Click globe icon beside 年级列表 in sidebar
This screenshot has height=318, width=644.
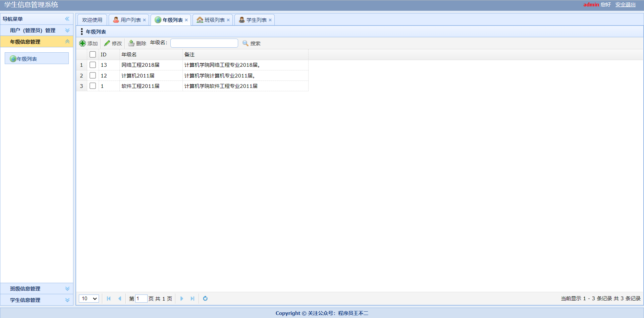coord(13,59)
